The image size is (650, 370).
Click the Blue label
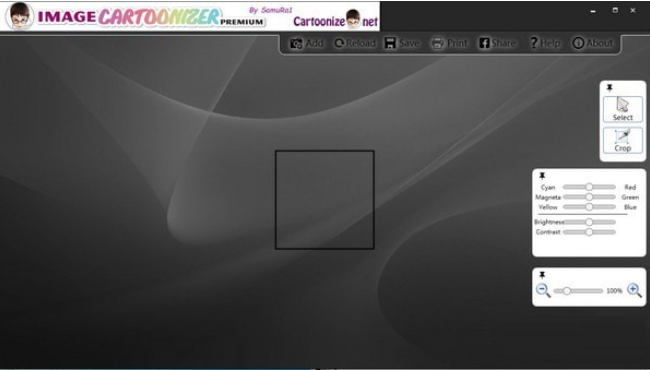point(630,207)
